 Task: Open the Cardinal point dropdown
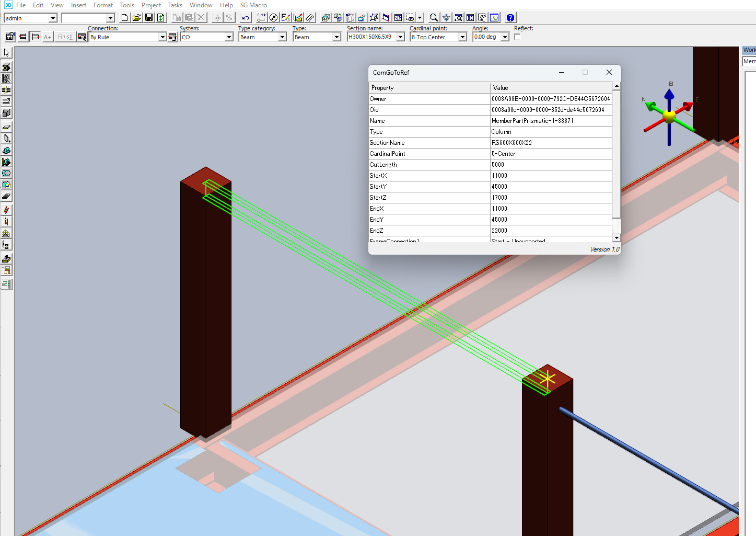[x=462, y=37]
